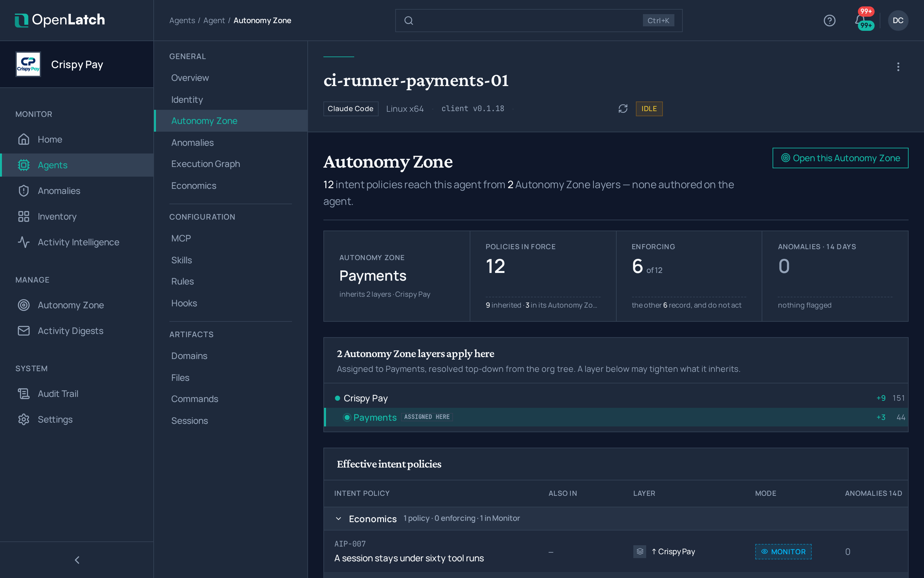Collapse the Economics policy group

[338, 518]
